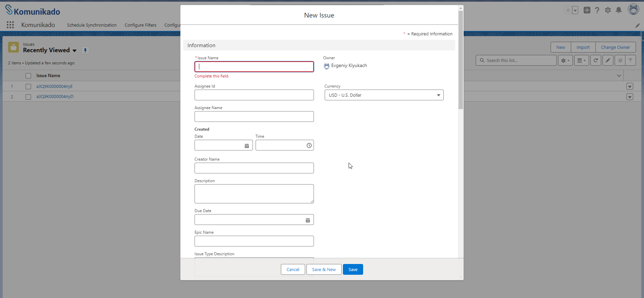Screen dimensions: 644x298
Task: Open the App Launcher grid icon
Action: click(10, 25)
